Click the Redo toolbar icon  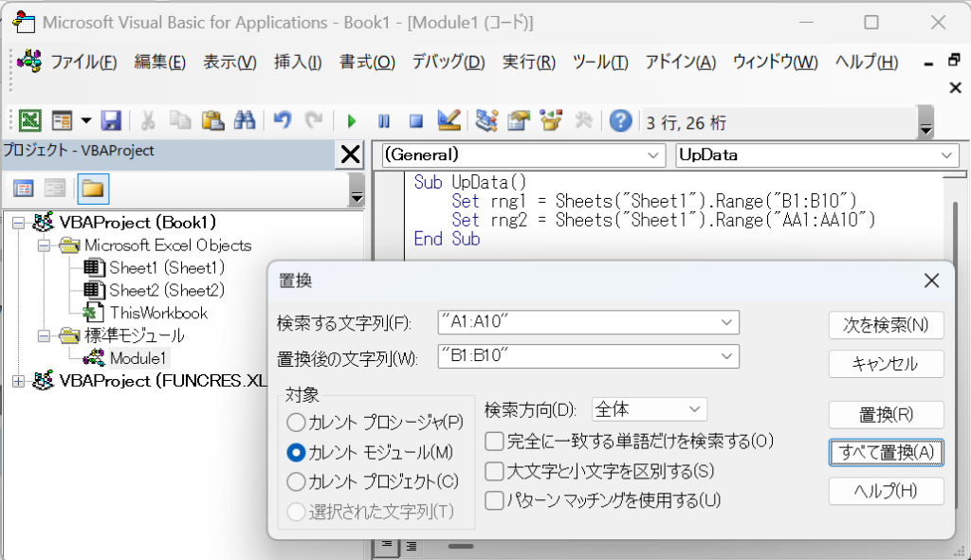pos(315,120)
